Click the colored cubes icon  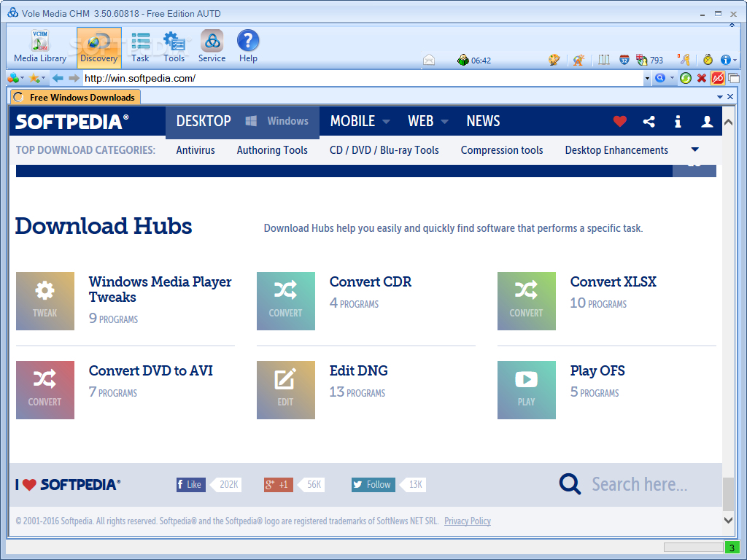click(x=13, y=78)
